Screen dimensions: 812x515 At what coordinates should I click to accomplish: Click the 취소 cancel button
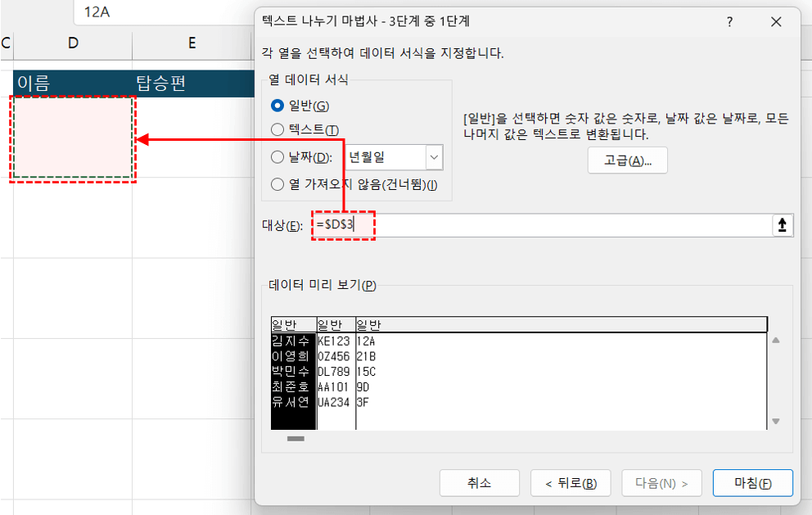[479, 482]
